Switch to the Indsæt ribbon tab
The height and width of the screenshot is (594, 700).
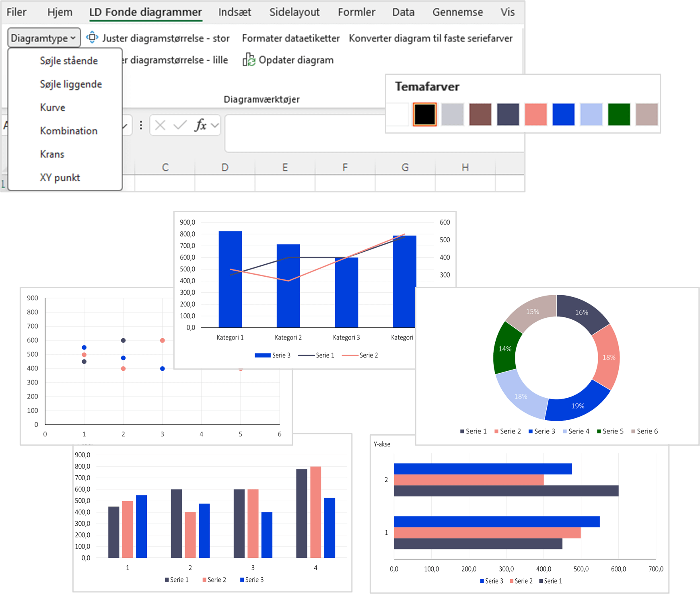[x=235, y=12]
